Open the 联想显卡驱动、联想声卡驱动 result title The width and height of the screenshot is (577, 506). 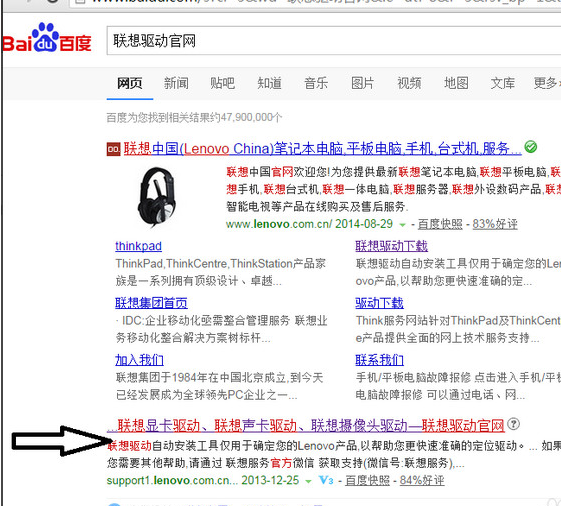(306, 426)
